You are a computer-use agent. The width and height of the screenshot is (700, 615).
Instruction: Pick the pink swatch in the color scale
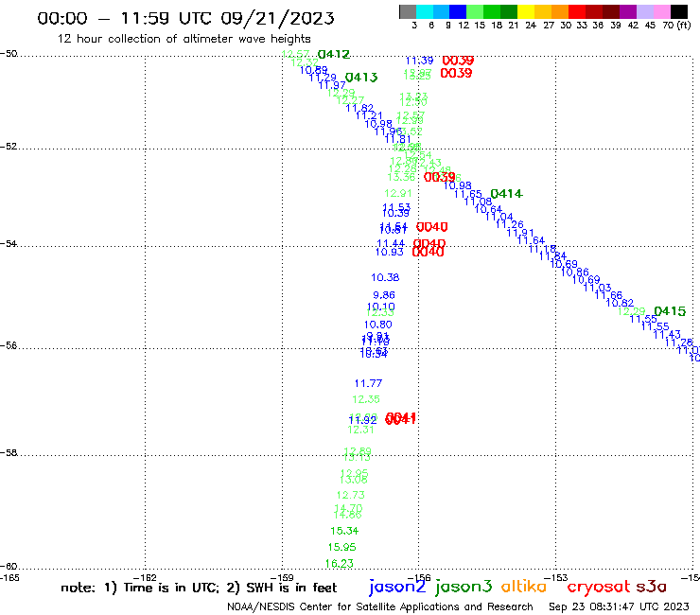tap(661, 11)
